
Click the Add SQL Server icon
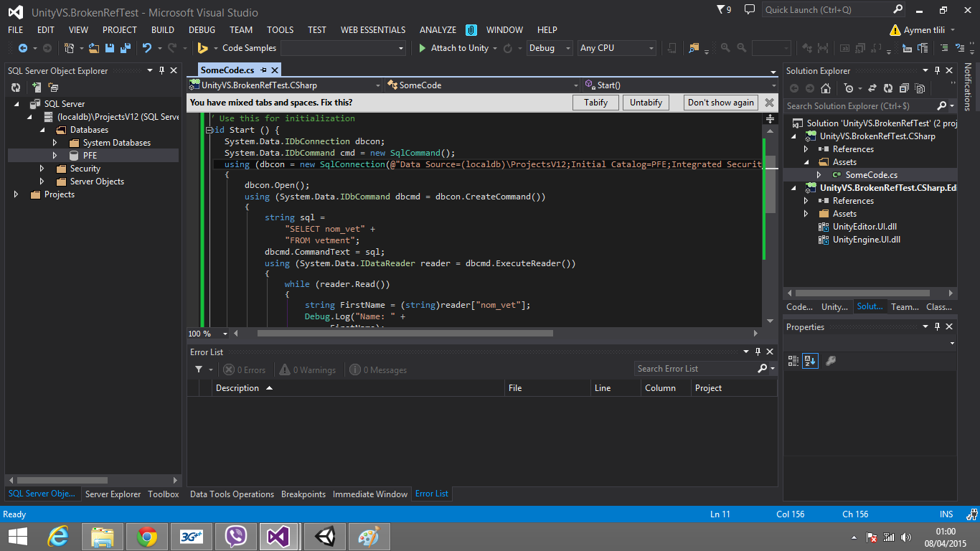click(37, 88)
